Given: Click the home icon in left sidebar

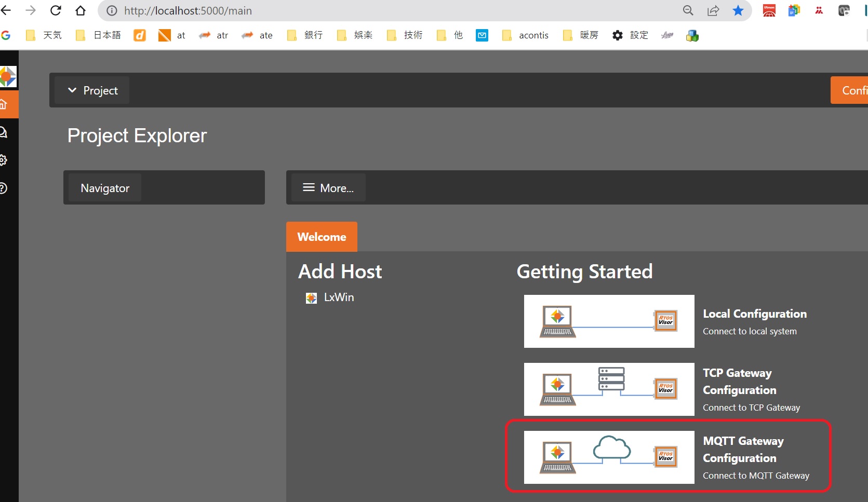Looking at the screenshot, I should point(4,104).
